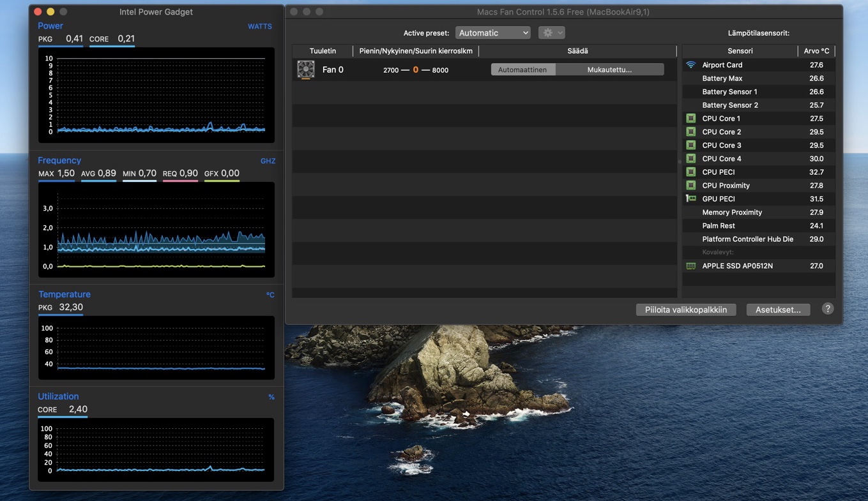Image resolution: width=868 pixels, height=501 pixels.
Task: Open Asetukset settings button
Action: 777,310
